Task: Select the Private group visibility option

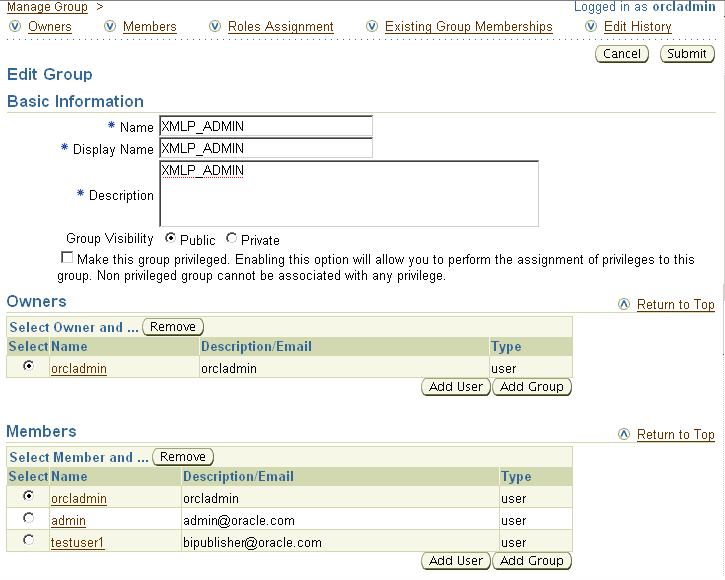Action: click(x=232, y=238)
